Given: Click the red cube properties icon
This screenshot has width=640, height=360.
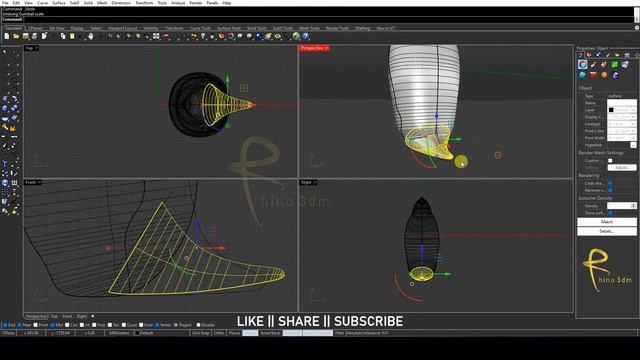Looking at the screenshot, I should pyautogui.click(x=593, y=75).
